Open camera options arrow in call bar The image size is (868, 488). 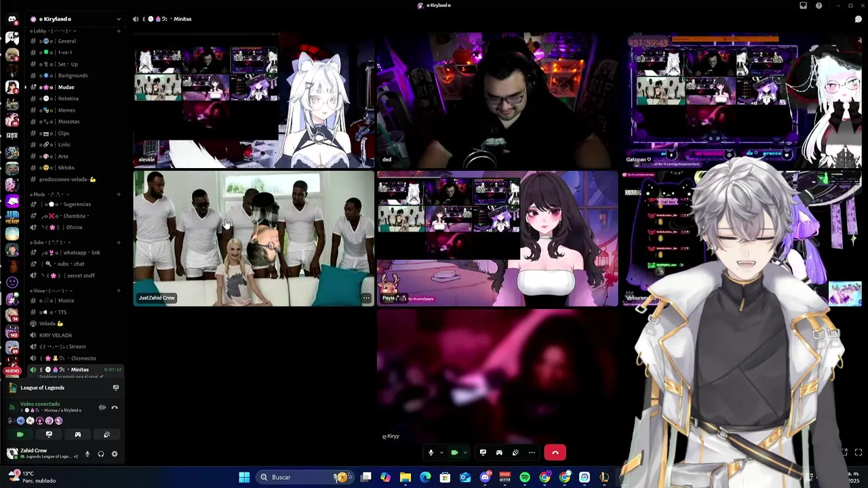pyautogui.click(x=465, y=452)
